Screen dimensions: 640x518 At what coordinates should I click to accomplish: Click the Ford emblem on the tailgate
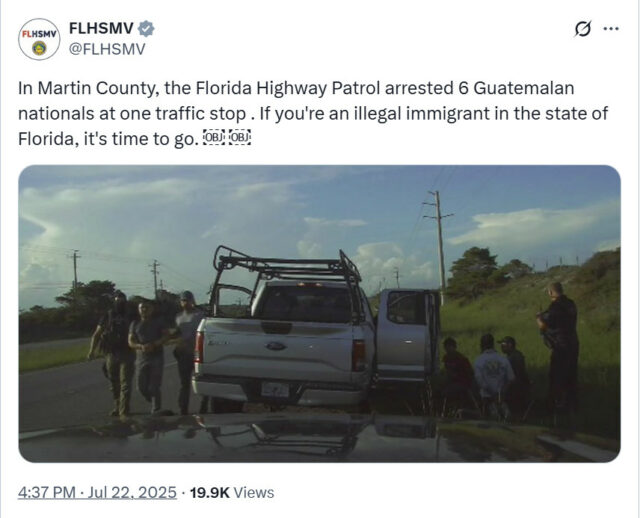click(x=276, y=346)
